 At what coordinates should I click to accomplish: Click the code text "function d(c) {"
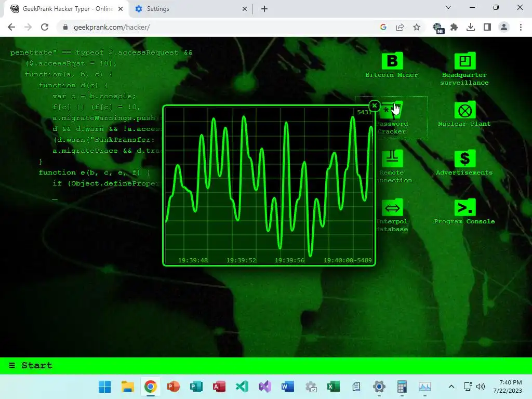click(73, 85)
